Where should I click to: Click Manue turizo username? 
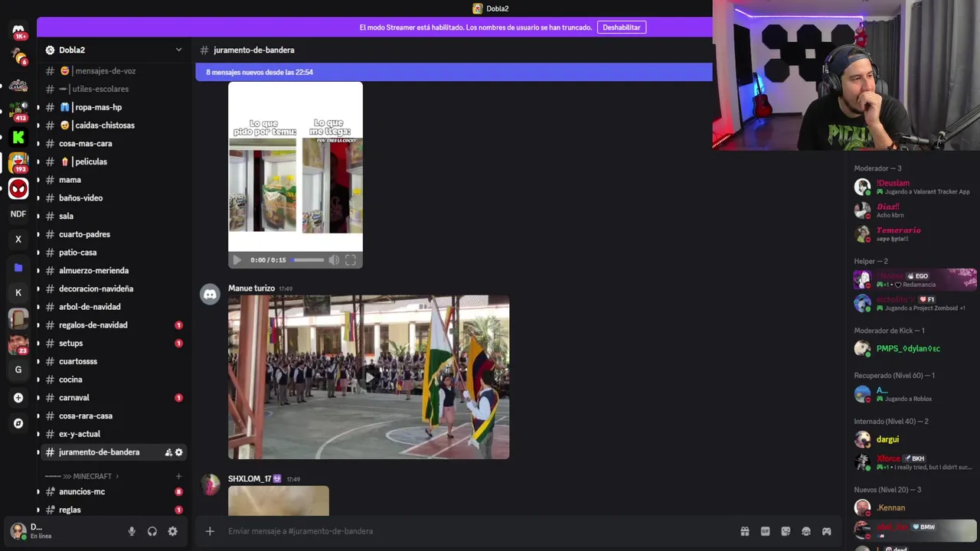251,289
